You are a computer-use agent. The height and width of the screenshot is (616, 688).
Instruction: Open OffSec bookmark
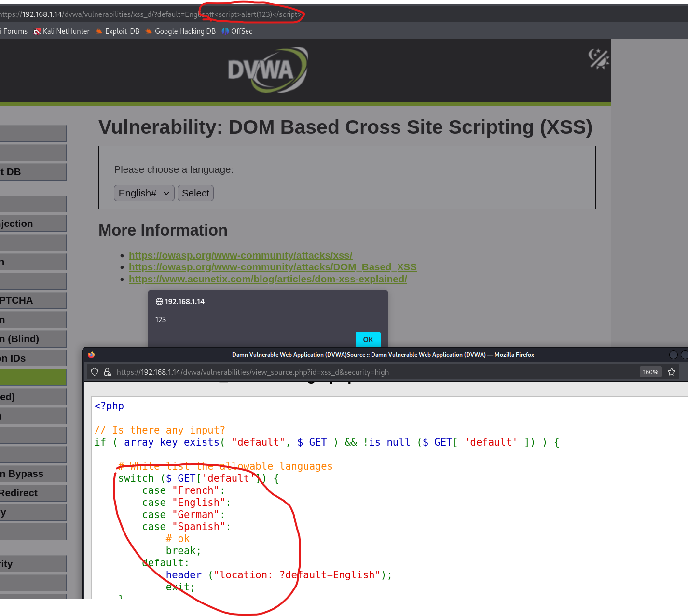(x=237, y=31)
